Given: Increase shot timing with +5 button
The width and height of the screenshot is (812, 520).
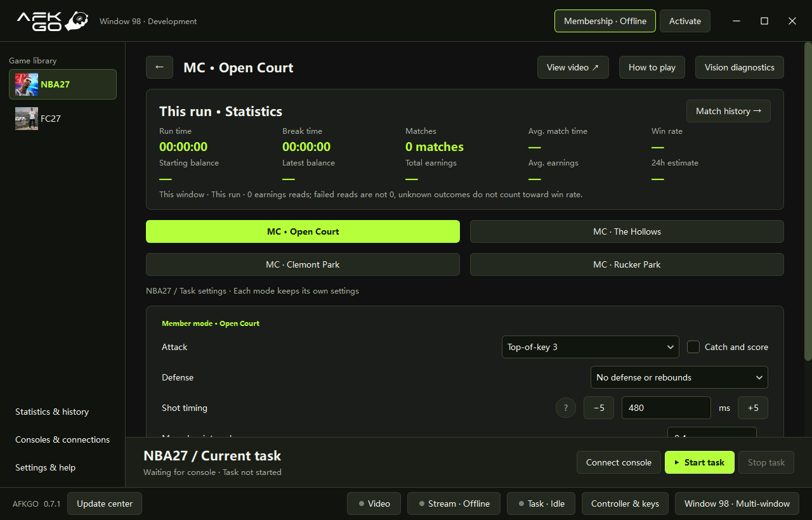Looking at the screenshot, I should 753,408.
